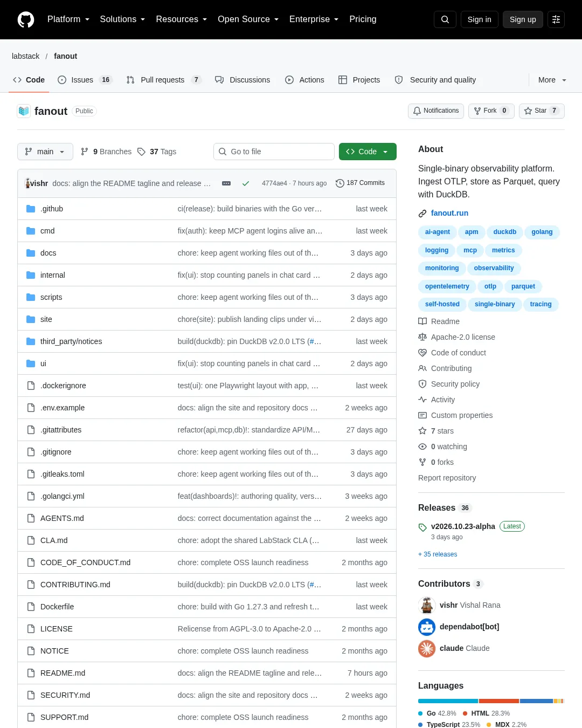
Task: Switch to the Discussions tab
Action: [x=242, y=80]
